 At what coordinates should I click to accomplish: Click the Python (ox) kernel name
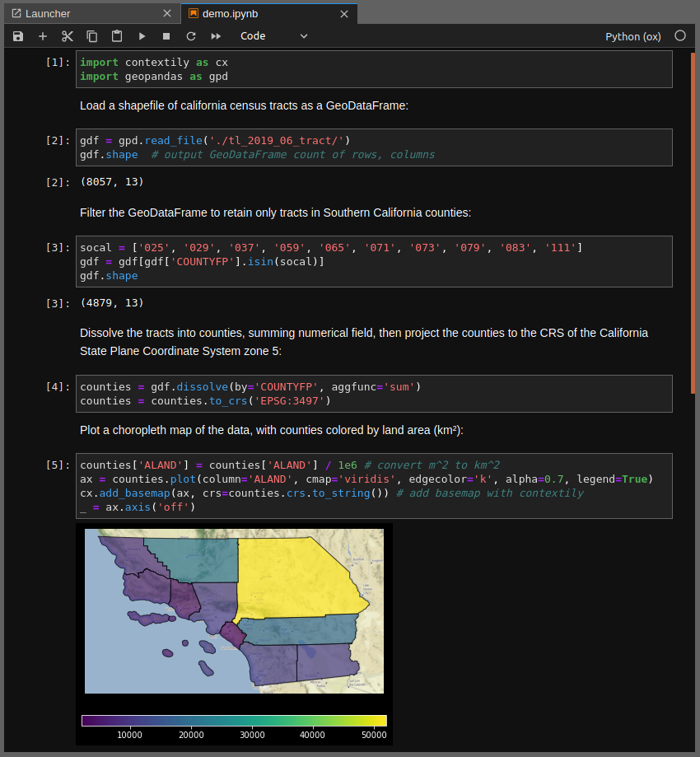pyautogui.click(x=632, y=36)
